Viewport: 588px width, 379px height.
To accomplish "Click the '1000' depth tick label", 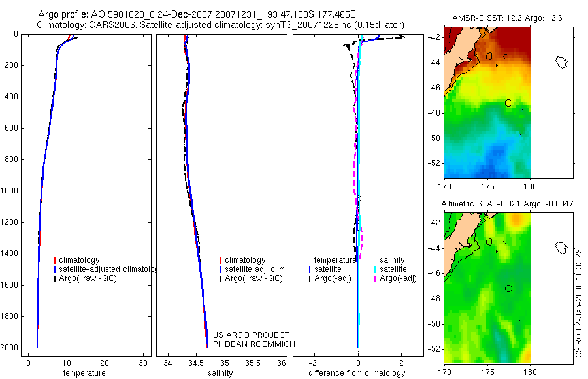I will (x=10, y=191).
